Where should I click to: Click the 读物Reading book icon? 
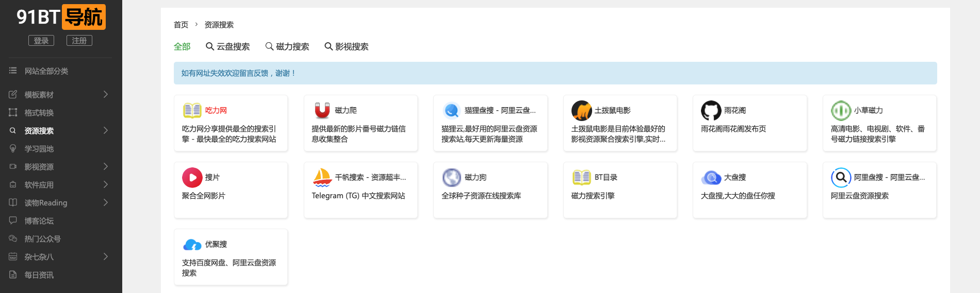13,202
